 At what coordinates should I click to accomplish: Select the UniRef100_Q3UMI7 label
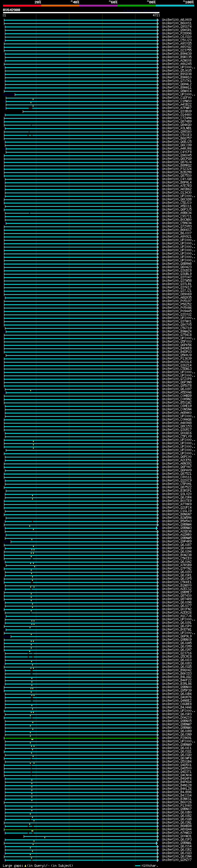[x=176, y=430]
